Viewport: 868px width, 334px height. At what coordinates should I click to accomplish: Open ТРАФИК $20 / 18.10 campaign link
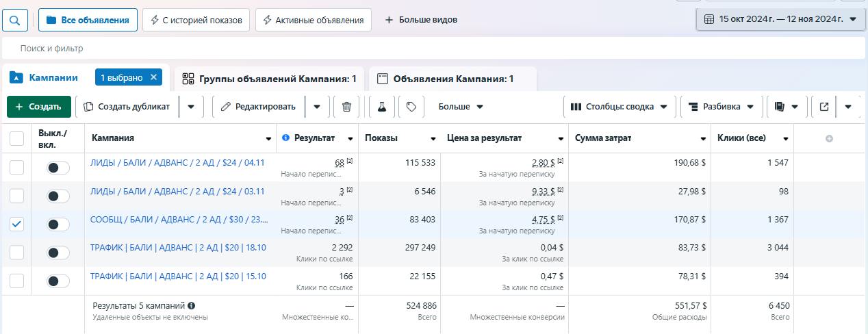pyautogui.click(x=178, y=248)
